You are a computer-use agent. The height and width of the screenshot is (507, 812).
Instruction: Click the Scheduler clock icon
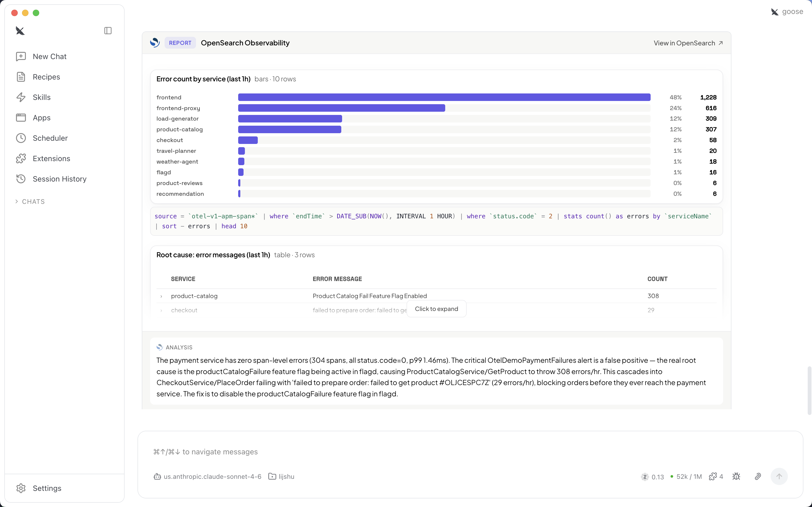tap(21, 138)
